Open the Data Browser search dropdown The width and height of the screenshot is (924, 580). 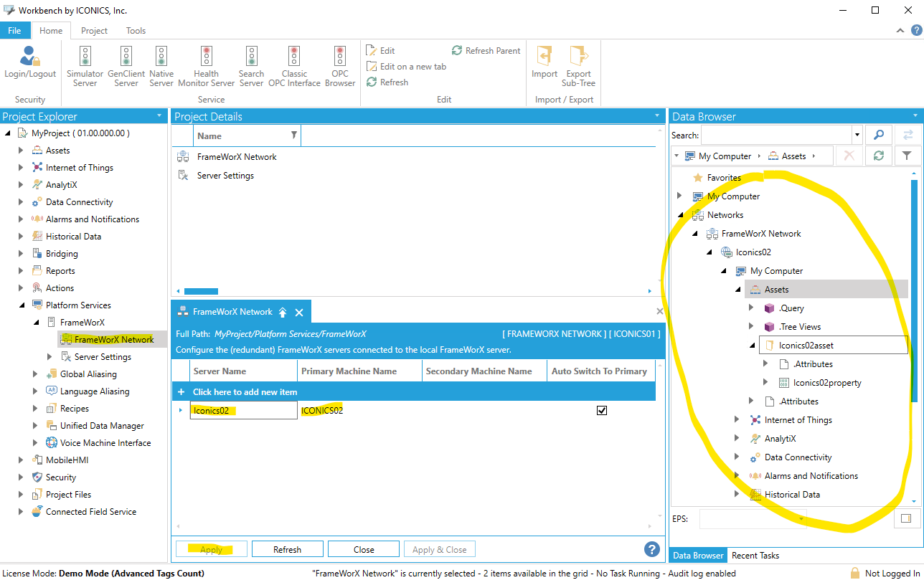[857, 135]
